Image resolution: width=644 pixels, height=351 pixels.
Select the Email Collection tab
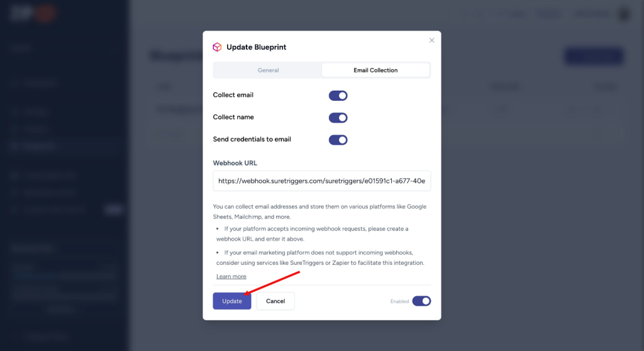coord(375,70)
